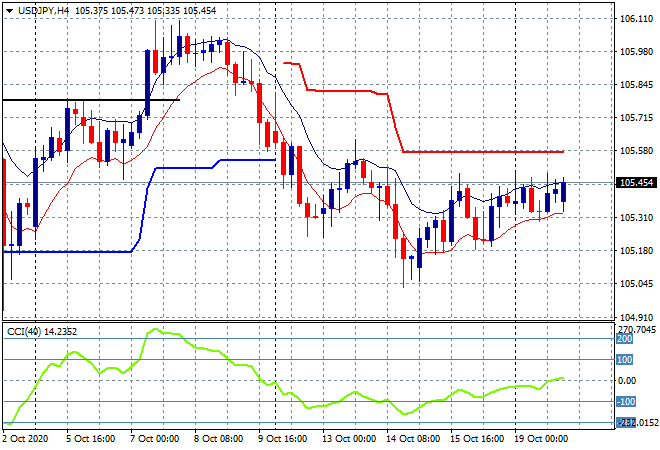
Task: Click price scale value 105.045
Action: pos(636,283)
